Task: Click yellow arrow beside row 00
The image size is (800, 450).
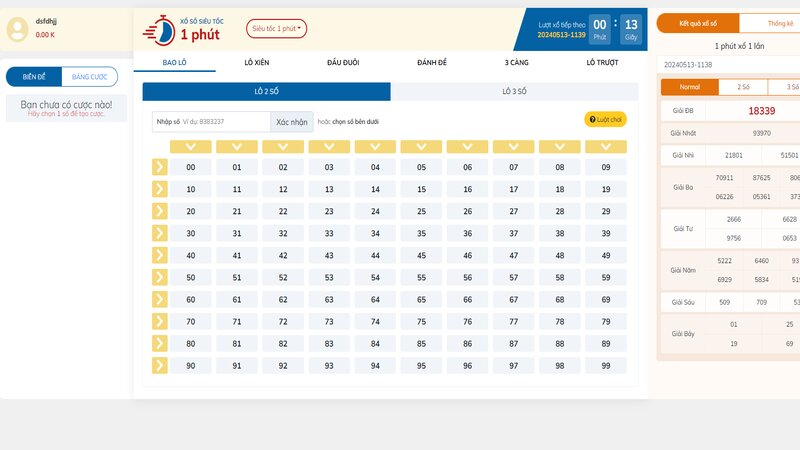Action: [160, 167]
